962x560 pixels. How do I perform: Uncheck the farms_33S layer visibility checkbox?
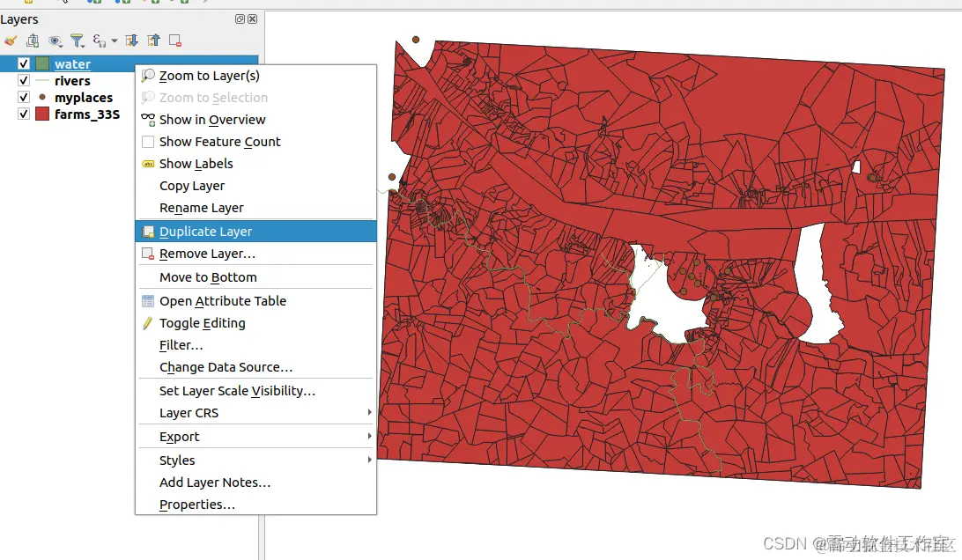pyautogui.click(x=23, y=114)
